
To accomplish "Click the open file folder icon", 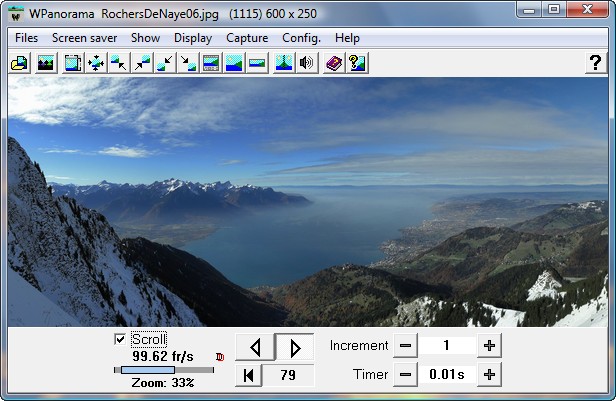I will click(x=19, y=64).
